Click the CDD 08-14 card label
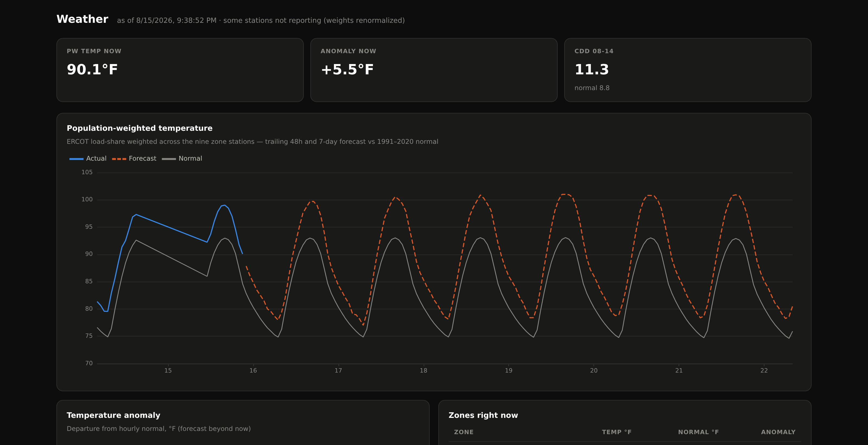 click(x=594, y=51)
